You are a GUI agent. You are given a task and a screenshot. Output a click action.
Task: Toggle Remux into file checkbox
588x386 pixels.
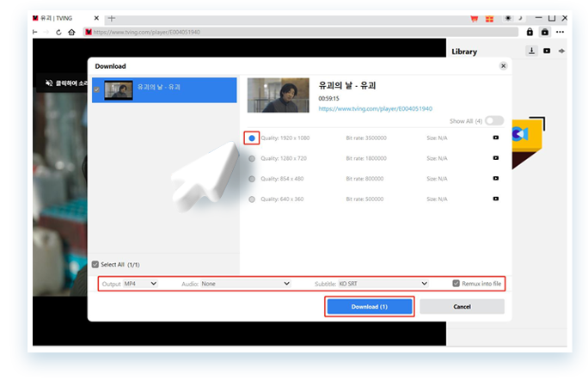(x=456, y=283)
